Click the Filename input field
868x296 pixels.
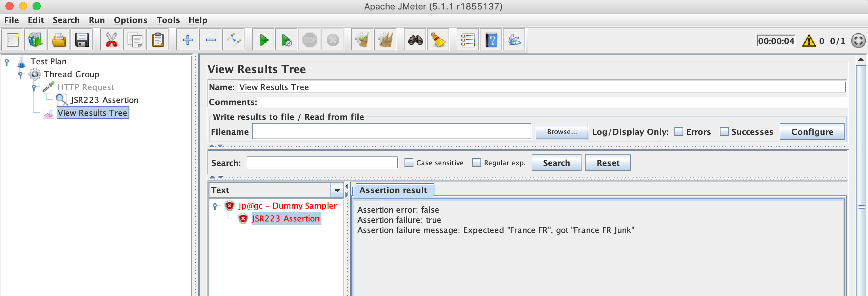[x=392, y=132]
